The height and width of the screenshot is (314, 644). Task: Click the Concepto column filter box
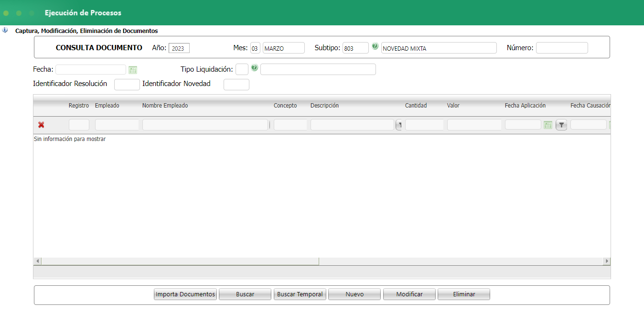click(x=290, y=125)
